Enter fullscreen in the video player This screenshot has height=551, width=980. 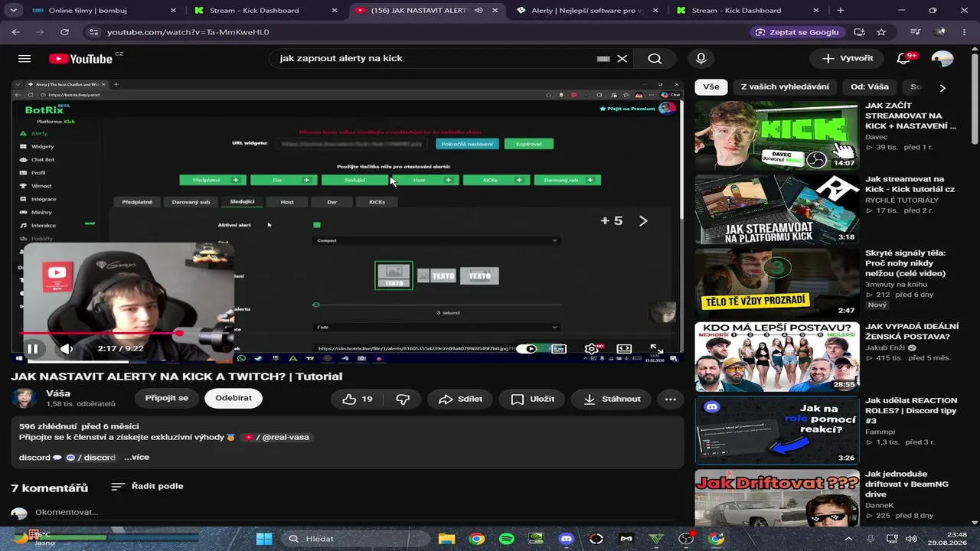(656, 349)
